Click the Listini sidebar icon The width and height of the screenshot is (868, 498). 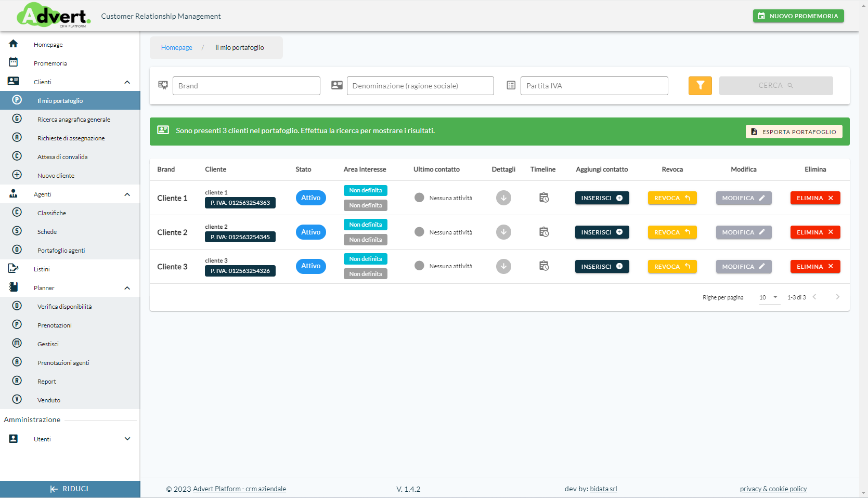14,269
